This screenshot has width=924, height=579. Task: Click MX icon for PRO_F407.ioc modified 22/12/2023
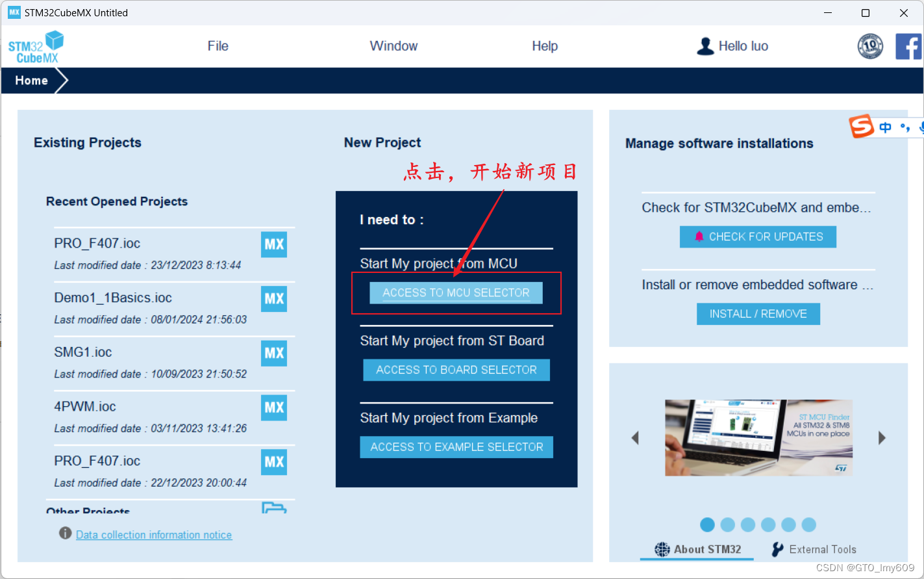pyautogui.click(x=274, y=462)
